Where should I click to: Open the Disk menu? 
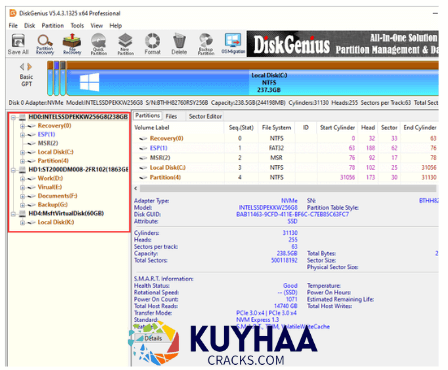(x=29, y=26)
